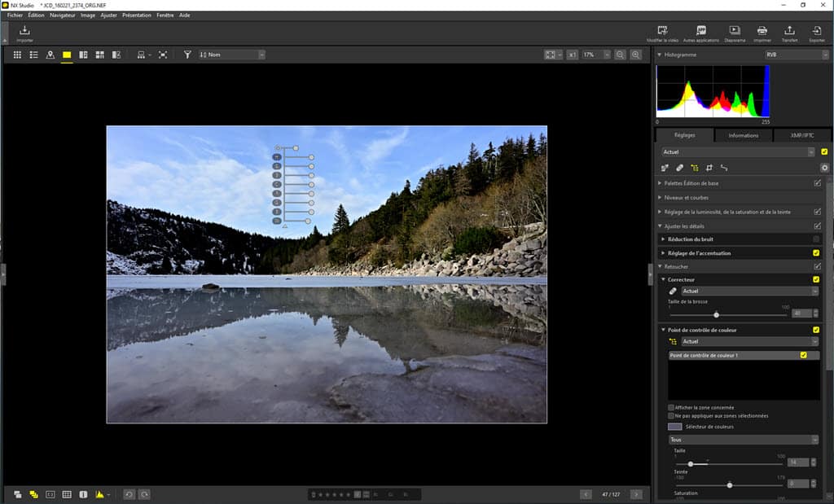Click the zoom in magnifier
The image size is (834, 504).
[636, 55]
